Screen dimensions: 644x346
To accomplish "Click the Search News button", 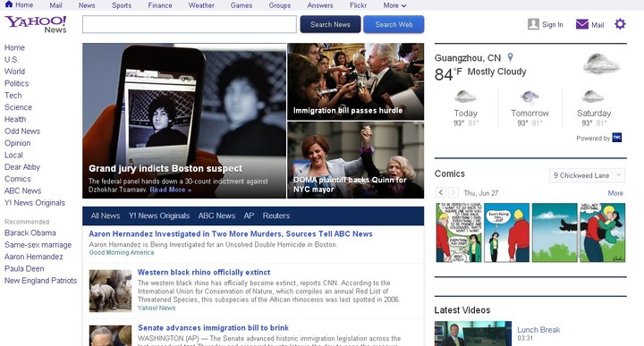I will (x=330, y=24).
